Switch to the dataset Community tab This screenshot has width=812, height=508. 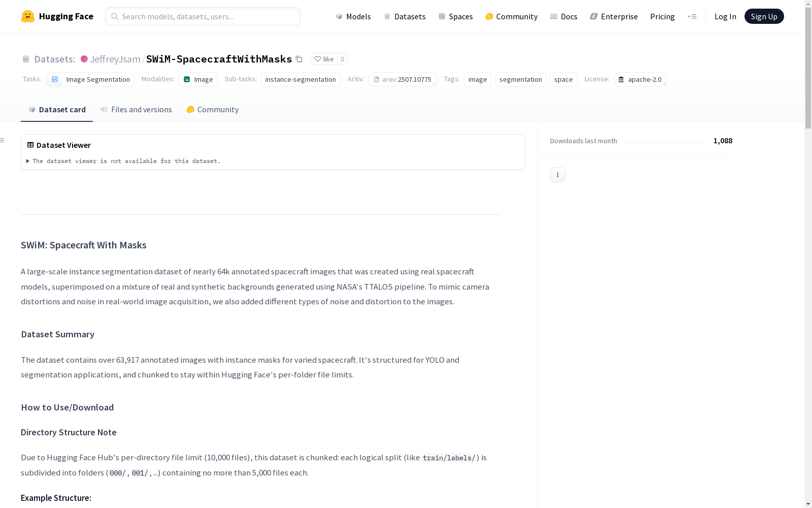point(212,110)
